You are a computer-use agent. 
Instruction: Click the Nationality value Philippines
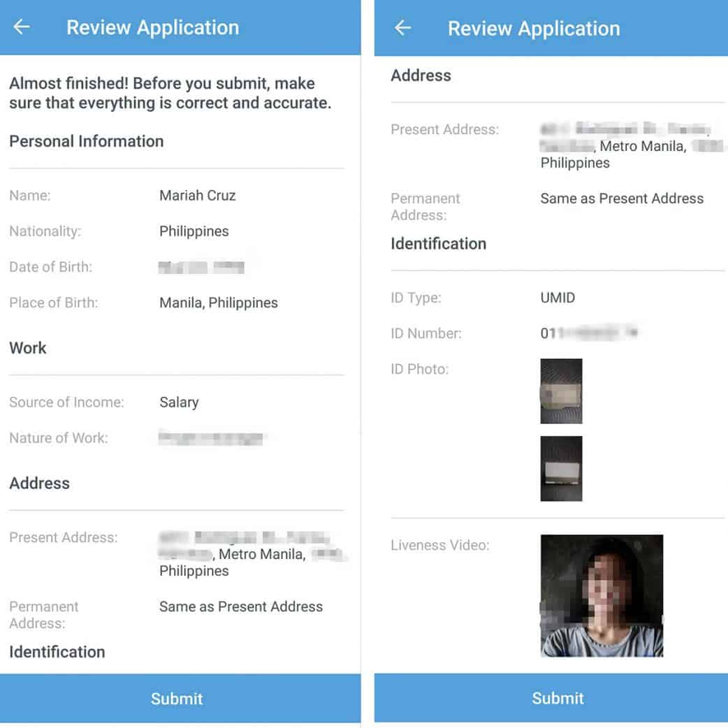coord(194,231)
